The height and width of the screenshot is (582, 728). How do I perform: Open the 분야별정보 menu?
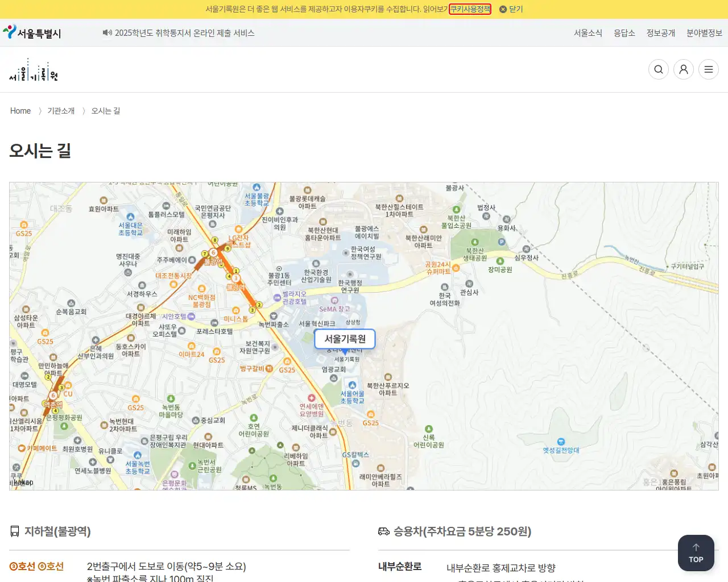[704, 33]
